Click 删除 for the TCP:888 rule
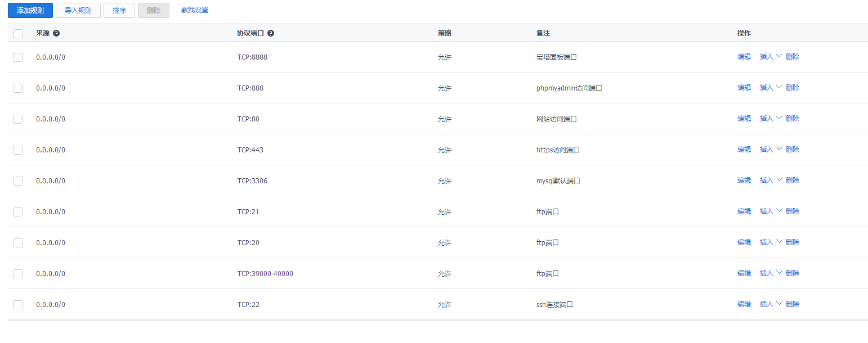868x343 pixels. pyautogui.click(x=793, y=88)
